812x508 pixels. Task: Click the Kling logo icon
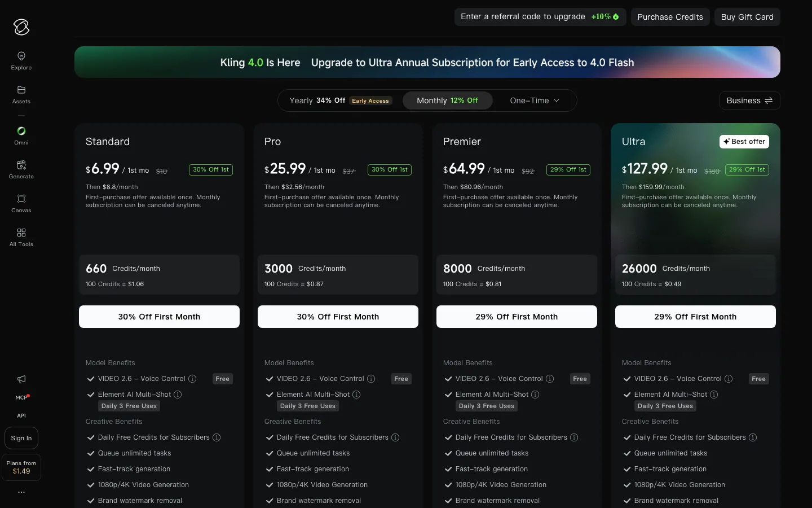pyautogui.click(x=21, y=27)
